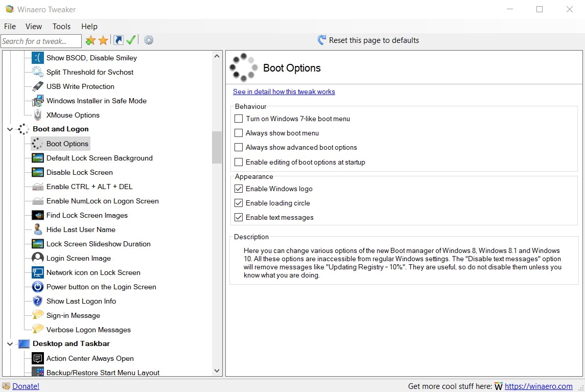Check Enable editing of boot options at startup
Viewport: 585px width, 392px height.
[x=239, y=162]
